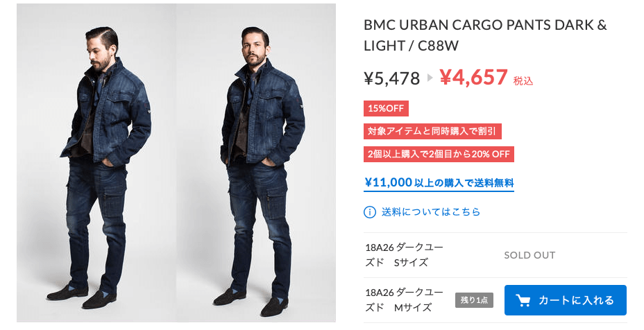Click the SOLD OUT label
Viewport: 644px width, 330px height.
pyautogui.click(x=529, y=255)
